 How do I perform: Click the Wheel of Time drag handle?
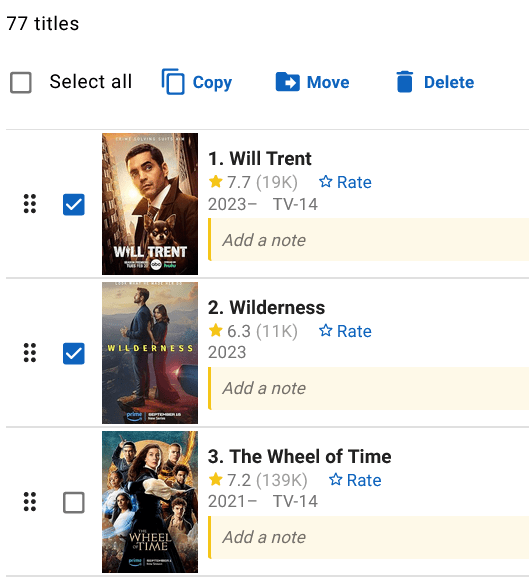tap(30, 502)
